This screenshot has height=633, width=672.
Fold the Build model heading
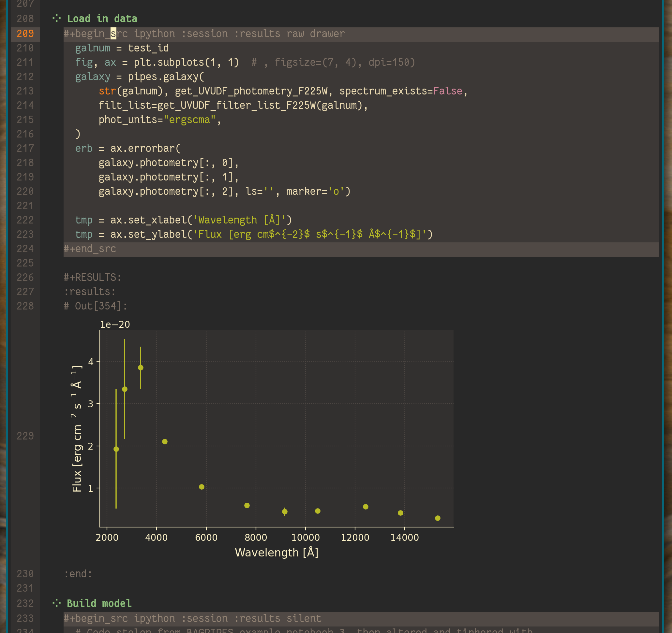click(x=99, y=603)
